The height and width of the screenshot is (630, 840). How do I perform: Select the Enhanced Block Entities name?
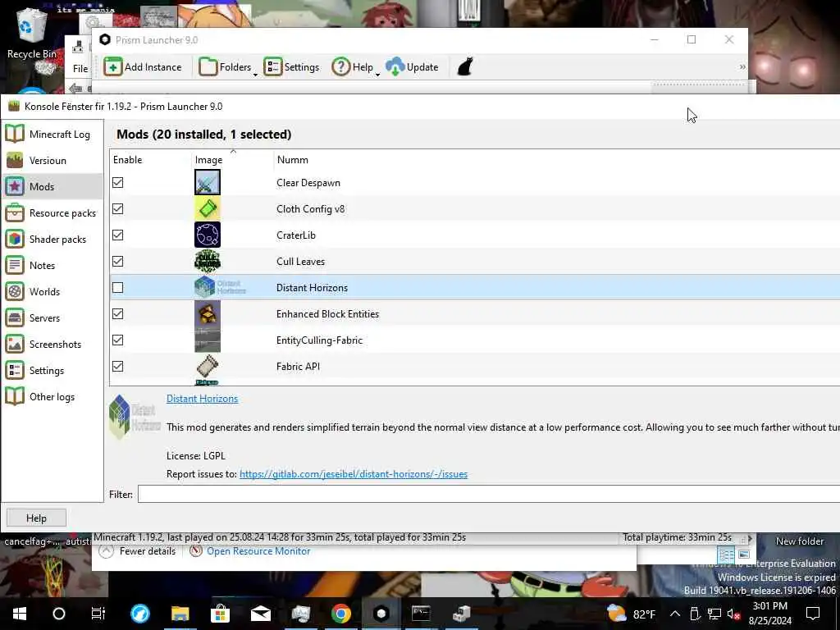327,314
